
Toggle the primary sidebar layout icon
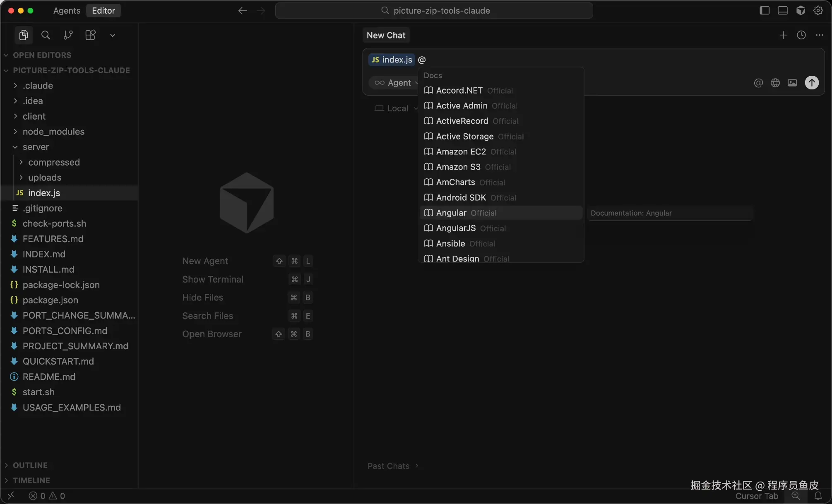(765, 10)
